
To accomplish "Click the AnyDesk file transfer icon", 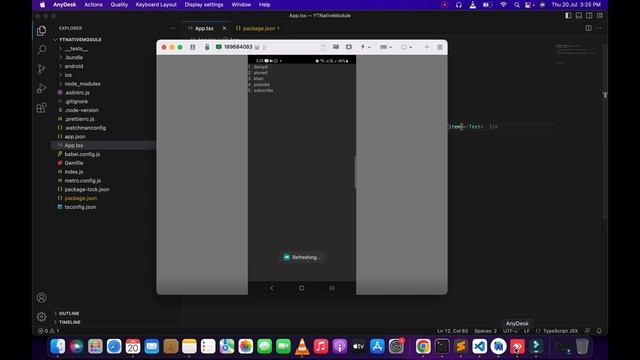I will coord(323,47).
